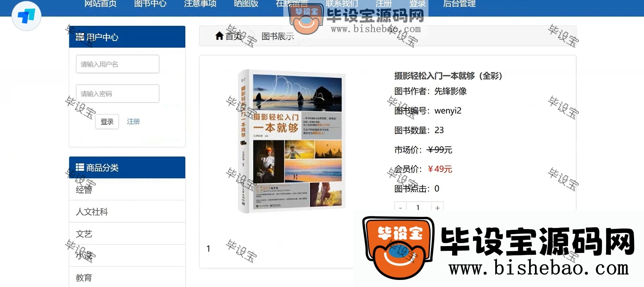The height and width of the screenshot is (287, 644).
Task: Click the book code wenyi2
Action: point(448,111)
